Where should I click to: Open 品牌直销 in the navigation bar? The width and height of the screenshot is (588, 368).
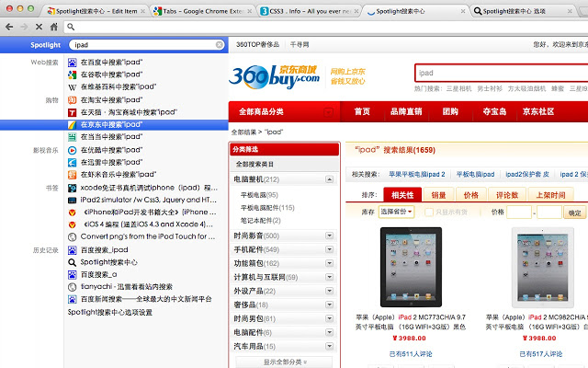[406, 111]
